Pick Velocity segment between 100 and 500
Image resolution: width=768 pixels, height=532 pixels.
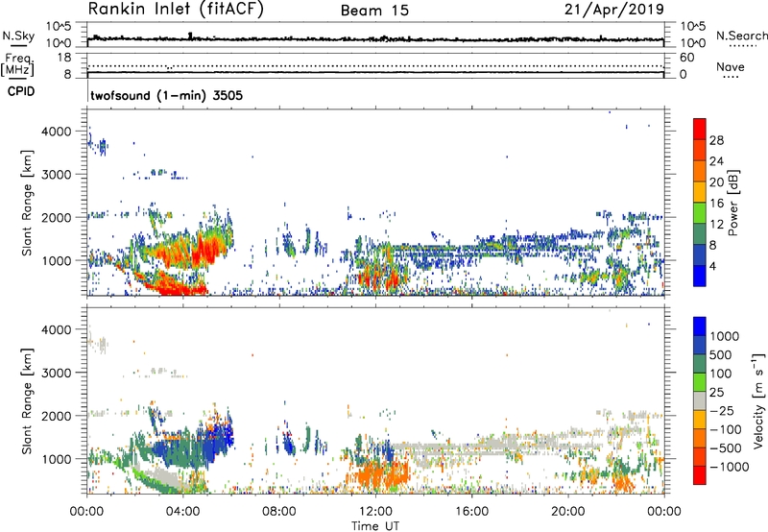coord(700,364)
